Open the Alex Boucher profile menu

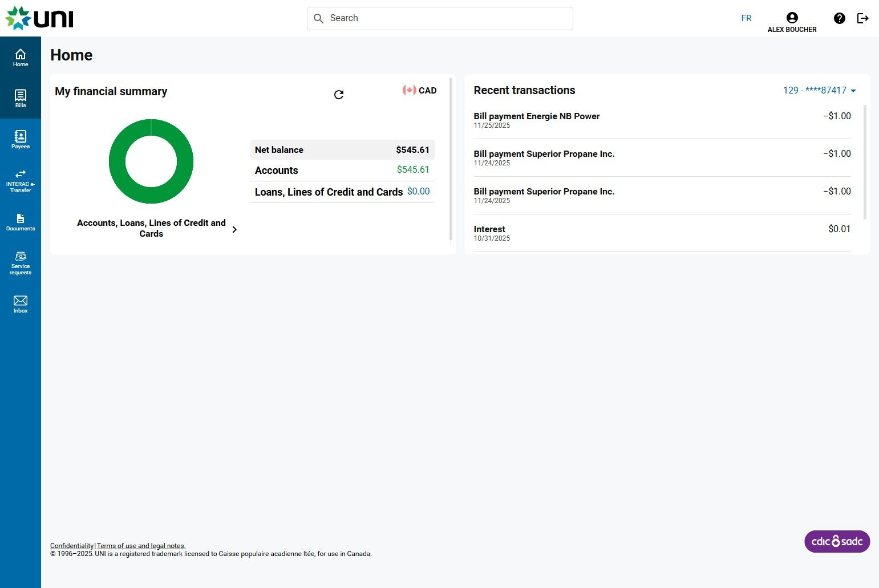click(792, 22)
